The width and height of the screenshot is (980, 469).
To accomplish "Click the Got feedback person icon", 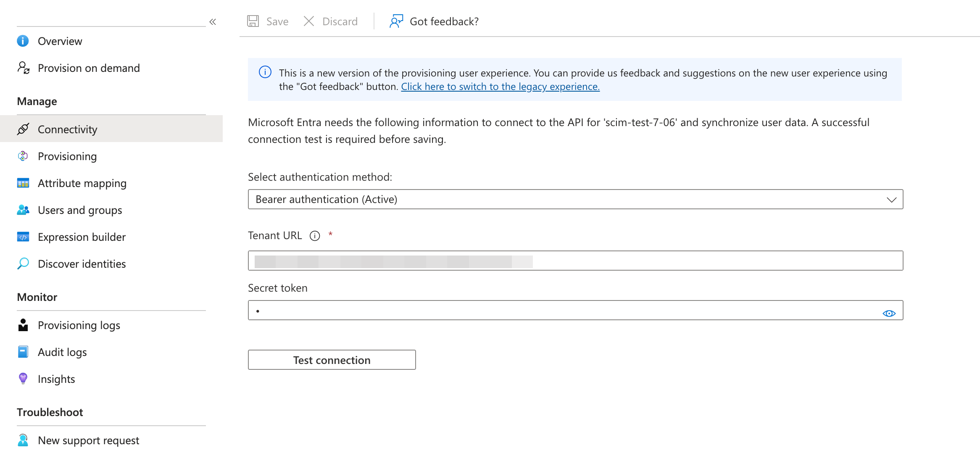I will tap(396, 21).
